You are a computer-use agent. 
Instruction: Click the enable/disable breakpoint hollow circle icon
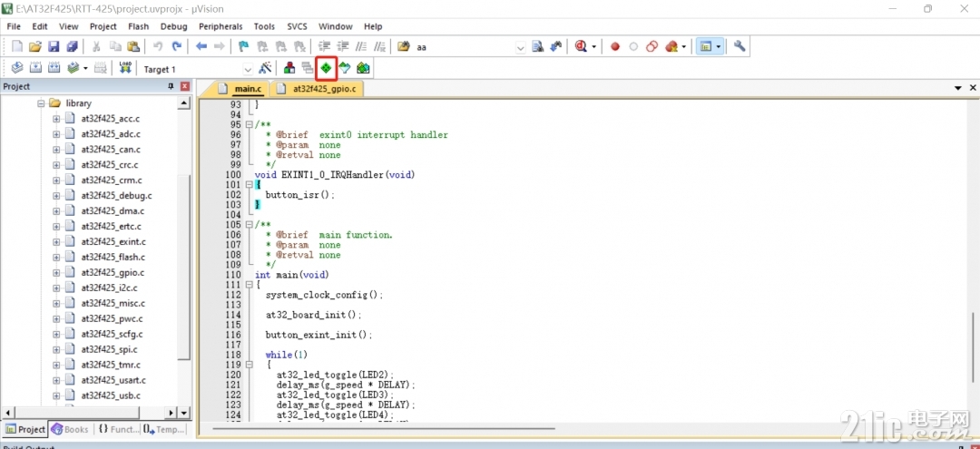click(633, 46)
